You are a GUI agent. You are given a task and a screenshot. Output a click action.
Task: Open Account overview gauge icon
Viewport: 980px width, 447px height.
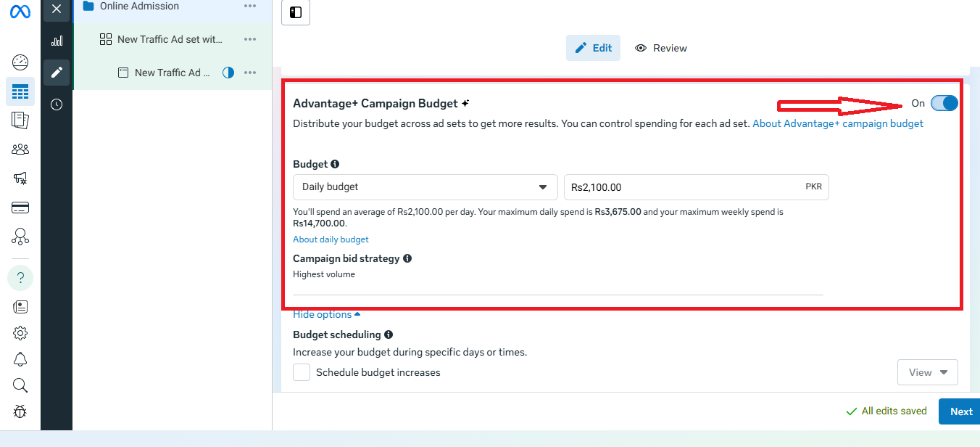pyautogui.click(x=20, y=62)
